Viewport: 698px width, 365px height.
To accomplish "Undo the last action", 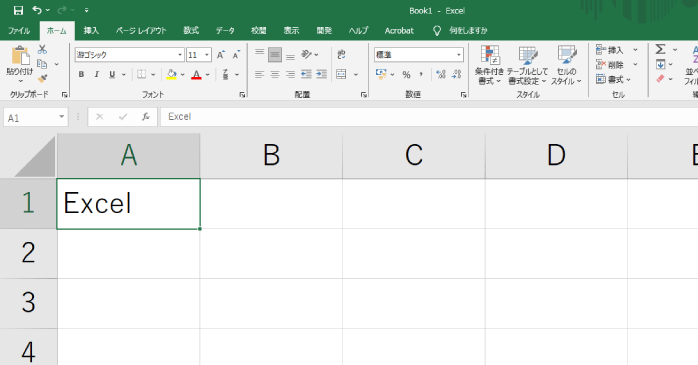I will (x=37, y=10).
